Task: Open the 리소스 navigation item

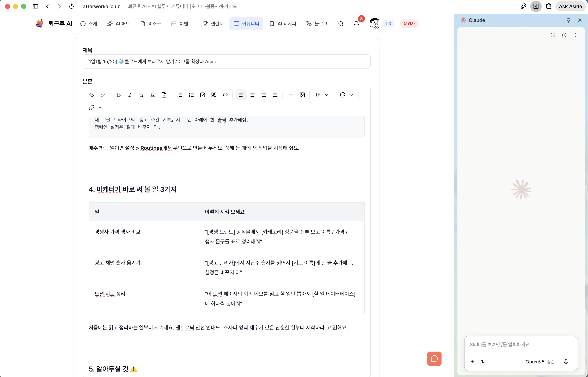Action: 151,24
